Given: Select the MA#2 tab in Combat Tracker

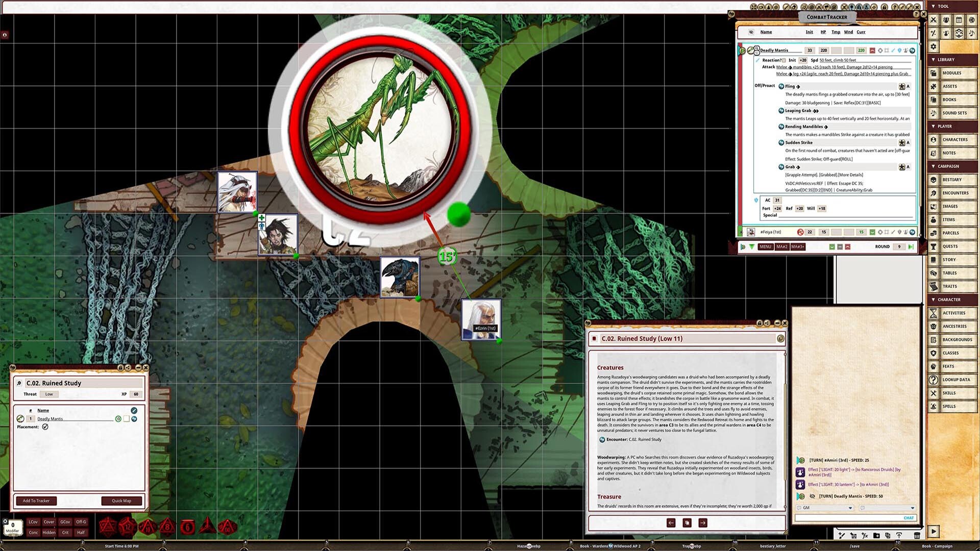Looking at the screenshot, I should click(783, 246).
